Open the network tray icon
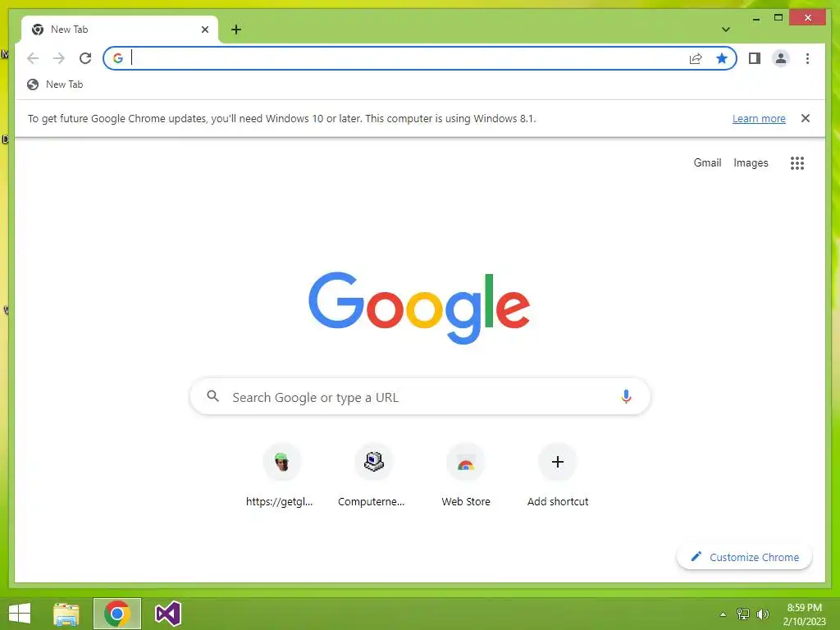Image resolution: width=840 pixels, height=630 pixels. (743, 614)
